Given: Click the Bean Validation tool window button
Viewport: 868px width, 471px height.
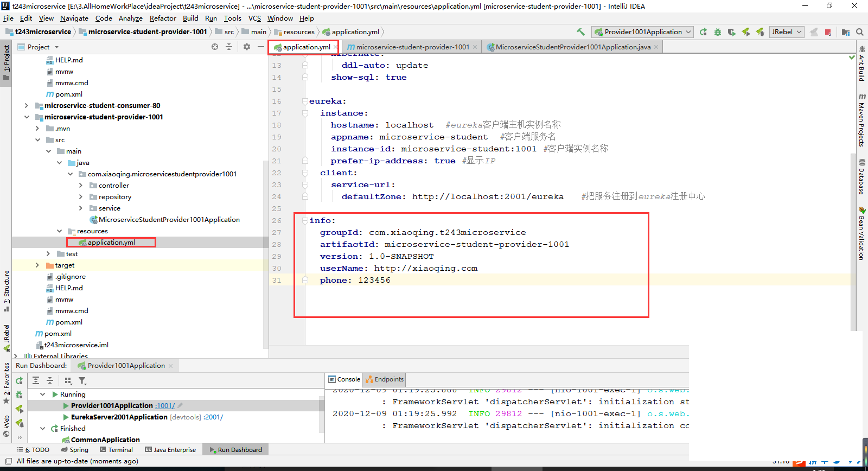Looking at the screenshot, I should [861, 233].
